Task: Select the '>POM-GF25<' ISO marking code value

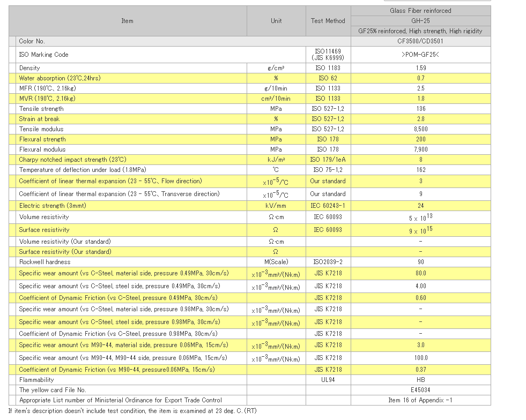Action: pos(420,55)
